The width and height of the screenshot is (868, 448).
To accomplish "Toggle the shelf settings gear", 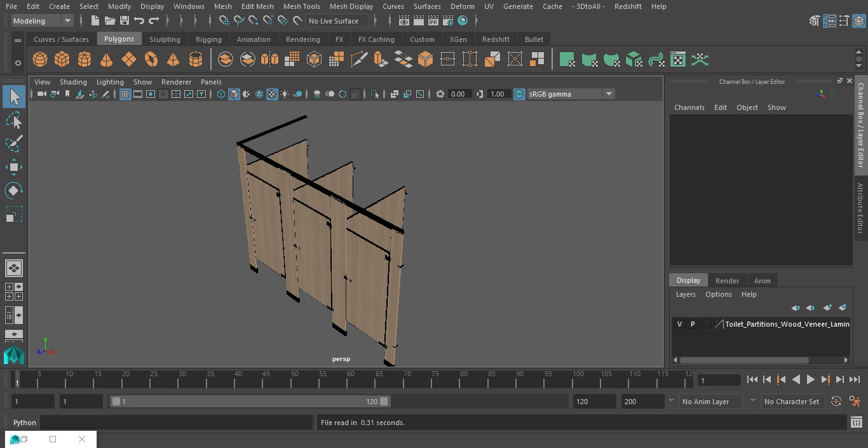I will point(18,63).
